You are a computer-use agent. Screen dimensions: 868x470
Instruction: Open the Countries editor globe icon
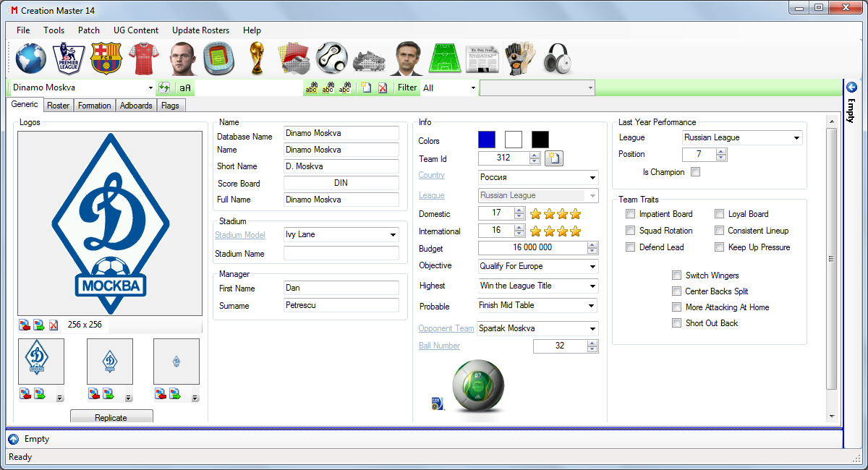[x=30, y=57]
